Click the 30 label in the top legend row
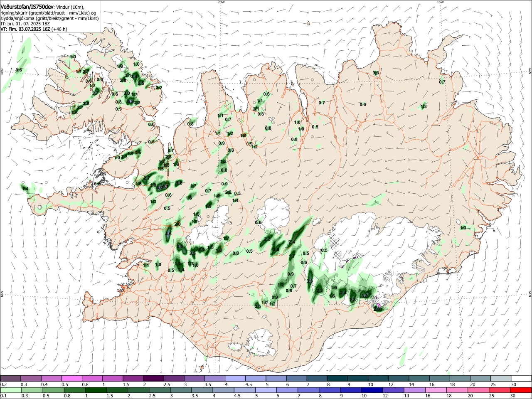This screenshot has height=399, width=532. pos(514,384)
